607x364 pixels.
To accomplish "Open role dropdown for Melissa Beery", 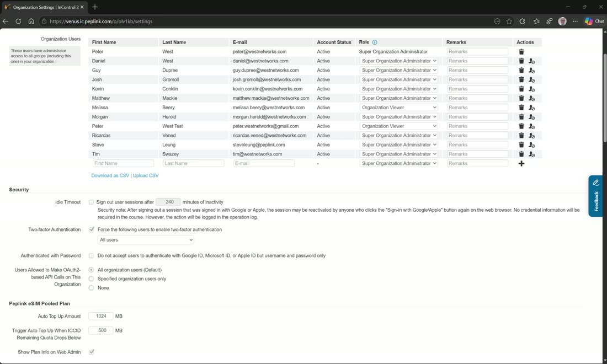I will [399, 108].
